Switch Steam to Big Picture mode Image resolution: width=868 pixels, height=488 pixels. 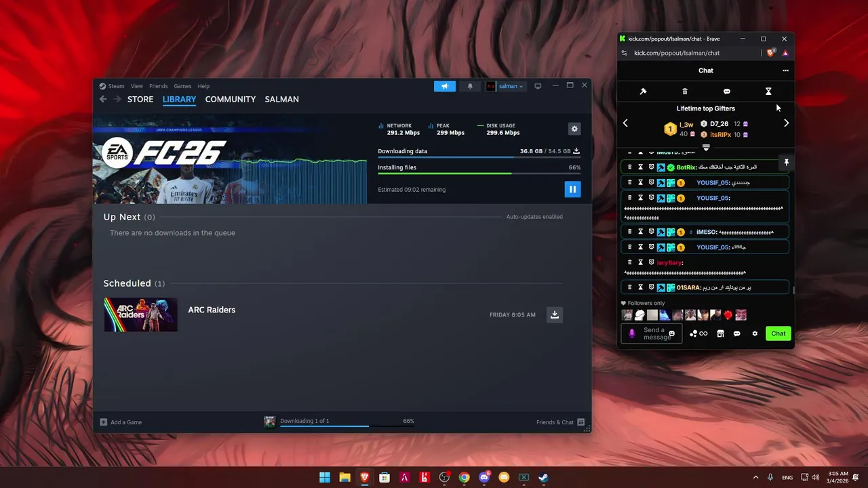[538, 86]
